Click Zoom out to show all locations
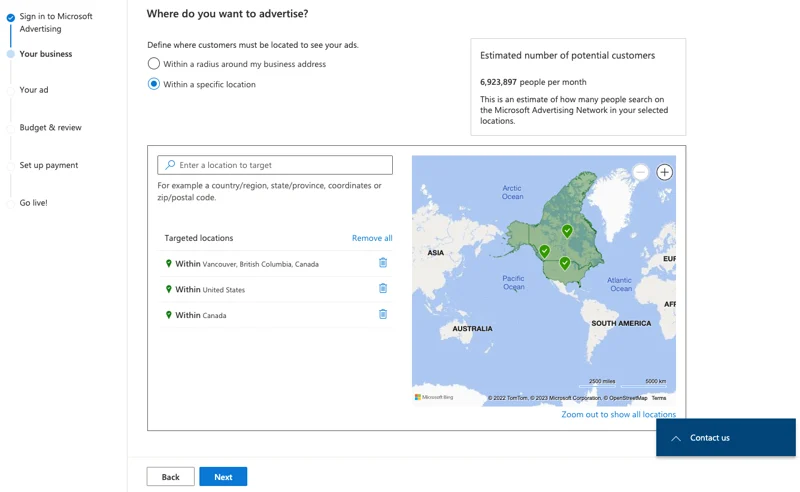Screen dimensions: 800x492 (618, 414)
